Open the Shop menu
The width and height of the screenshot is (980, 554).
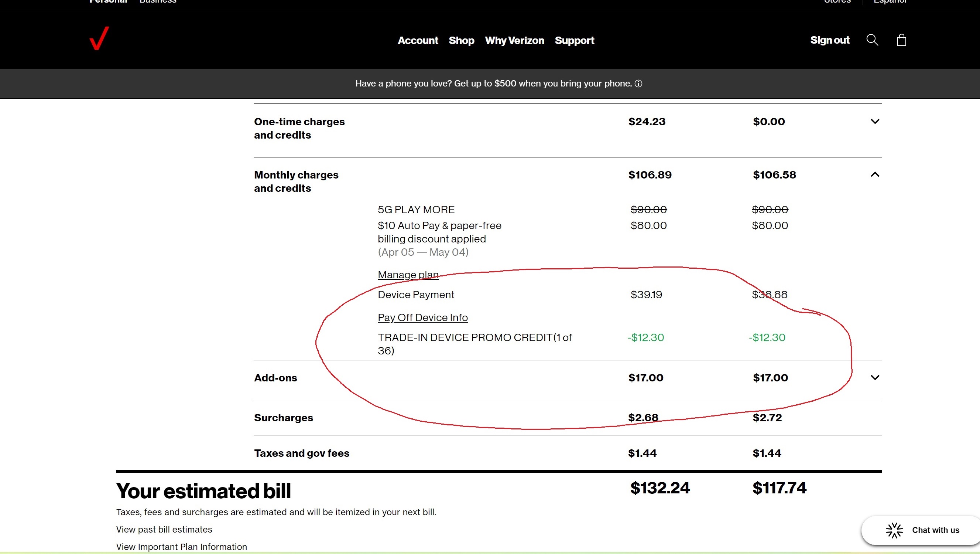point(461,40)
